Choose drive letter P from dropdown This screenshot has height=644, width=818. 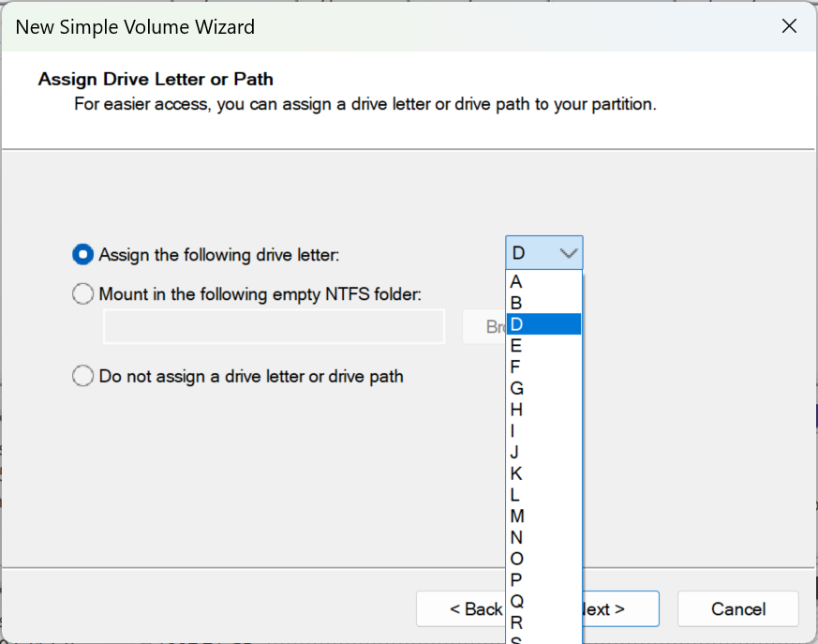[x=543, y=580]
